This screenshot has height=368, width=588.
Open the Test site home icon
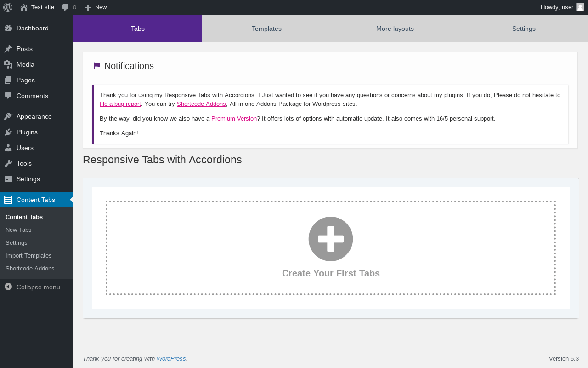[x=24, y=7]
